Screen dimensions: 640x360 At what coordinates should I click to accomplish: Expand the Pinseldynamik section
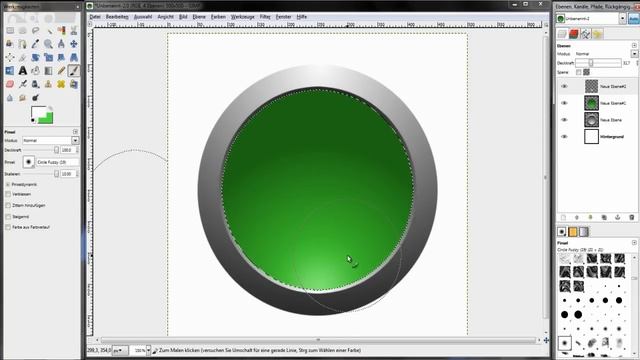(8, 184)
